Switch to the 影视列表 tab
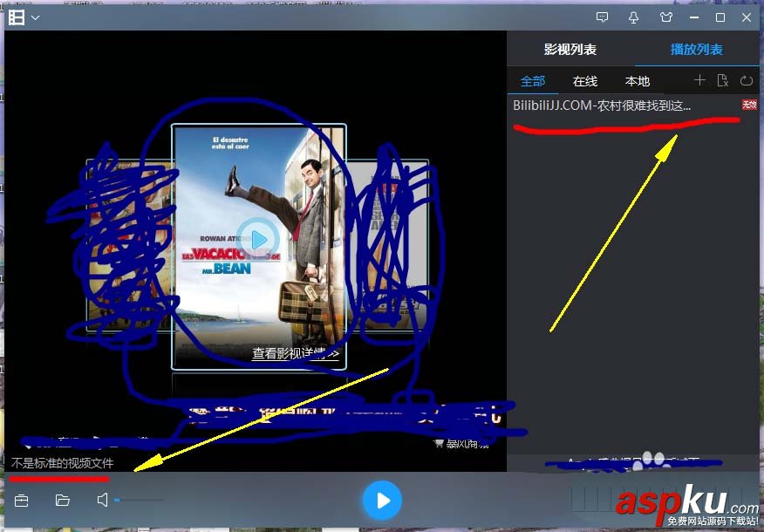 tap(570, 50)
